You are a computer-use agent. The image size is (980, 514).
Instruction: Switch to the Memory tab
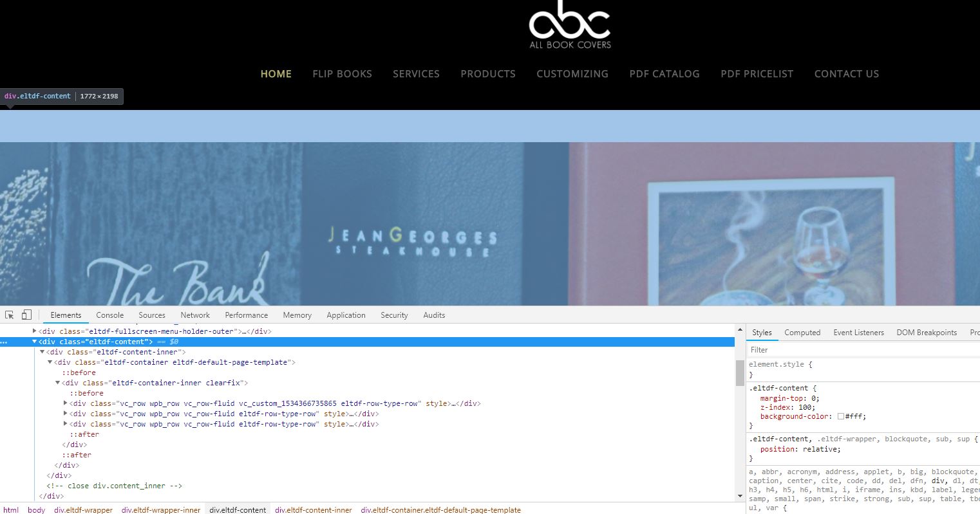(x=297, y=315)
